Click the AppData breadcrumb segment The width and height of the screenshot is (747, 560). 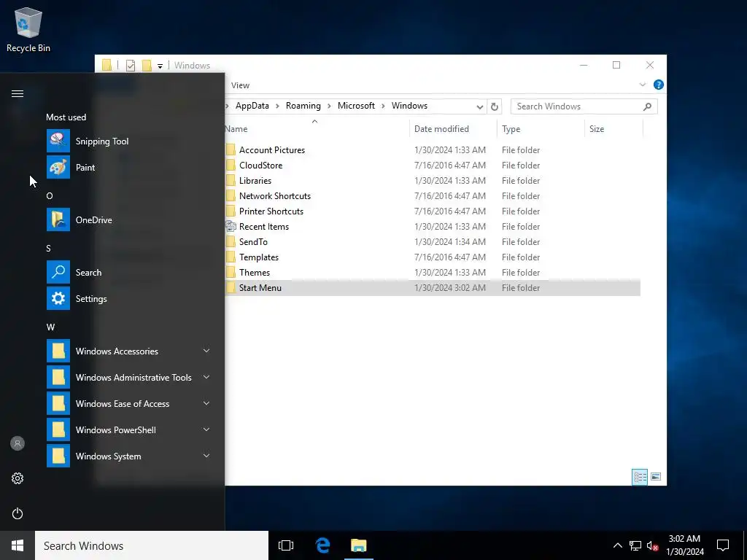pyautogui.click(x=252, y=106)
